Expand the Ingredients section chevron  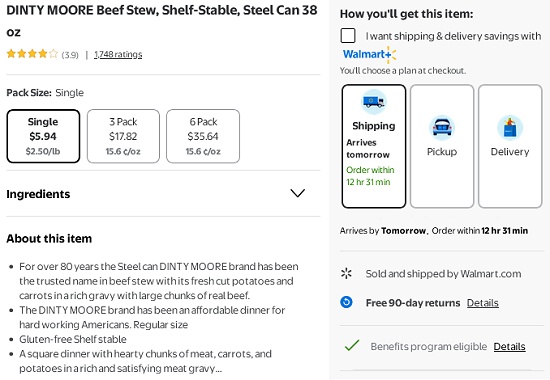[298, 193]
